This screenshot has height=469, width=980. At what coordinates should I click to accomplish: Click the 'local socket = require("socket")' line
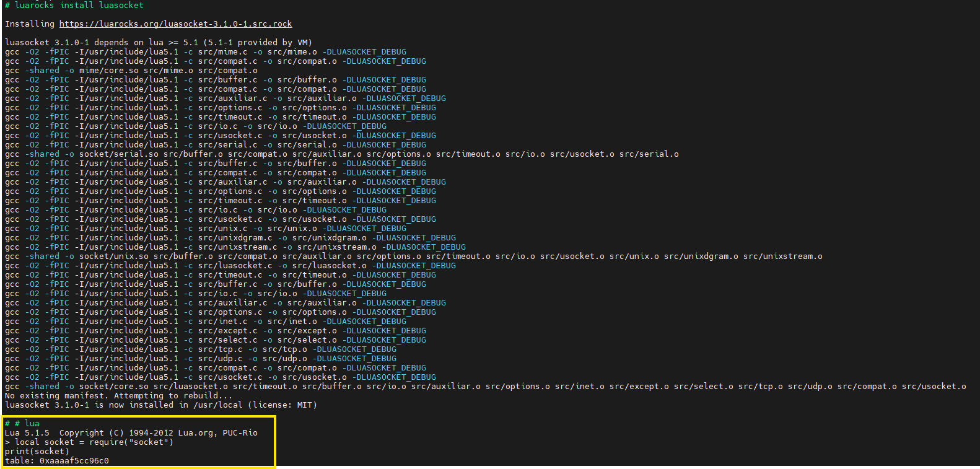pos(89,442)
